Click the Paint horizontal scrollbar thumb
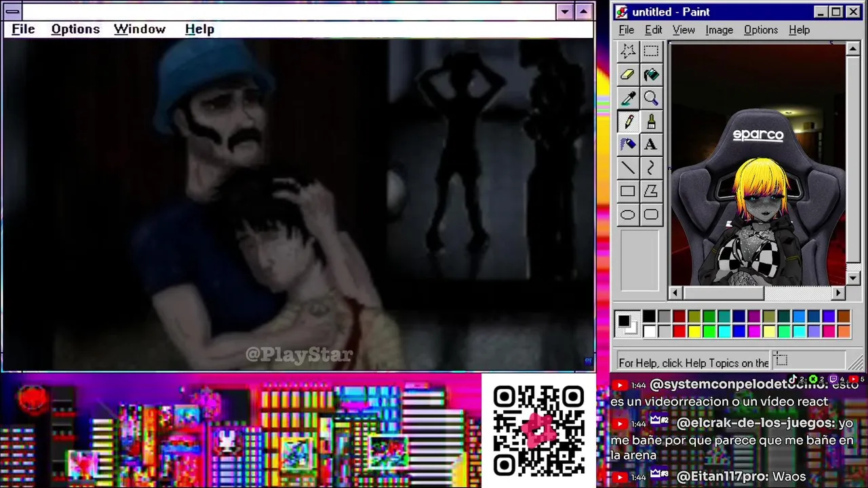This screenshot has height=488, width=868. tap(723, 293)
